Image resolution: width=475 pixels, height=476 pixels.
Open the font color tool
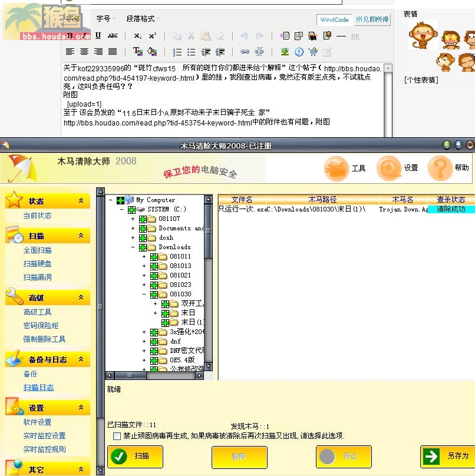tap(138, 52)
